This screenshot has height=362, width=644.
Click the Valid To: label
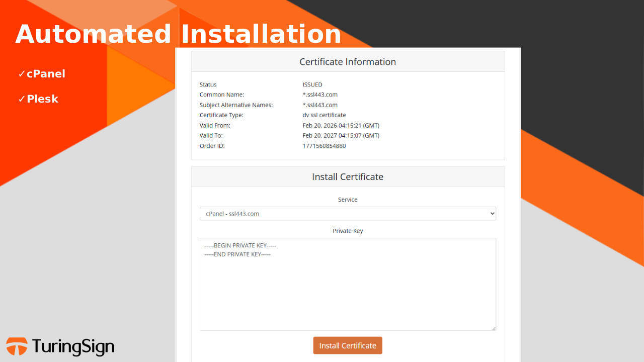tap(211, 135)
